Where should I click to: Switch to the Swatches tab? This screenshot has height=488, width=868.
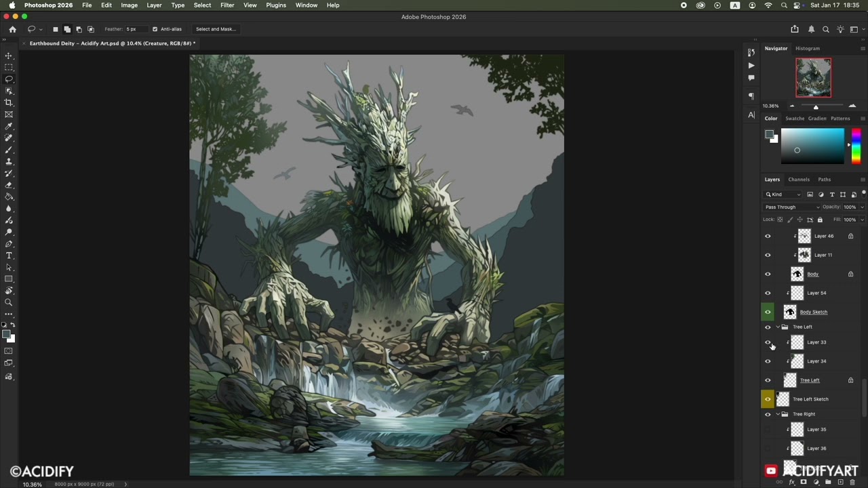pos(795,119)
